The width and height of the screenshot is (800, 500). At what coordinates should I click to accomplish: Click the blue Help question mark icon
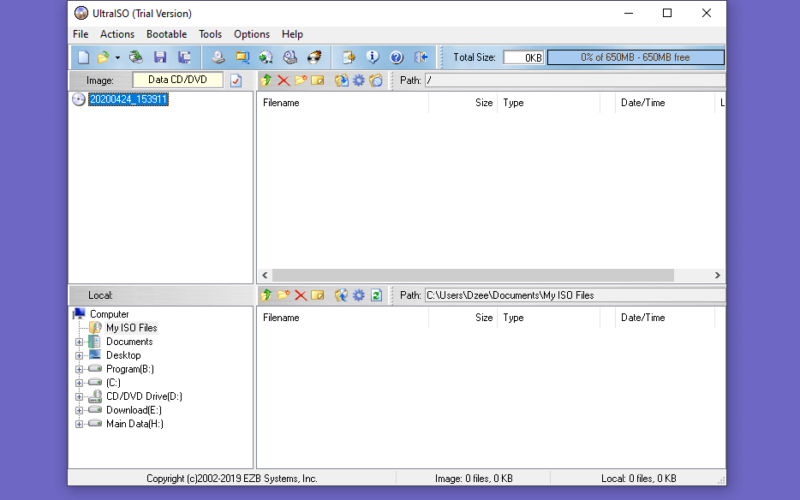click(396, 57)
